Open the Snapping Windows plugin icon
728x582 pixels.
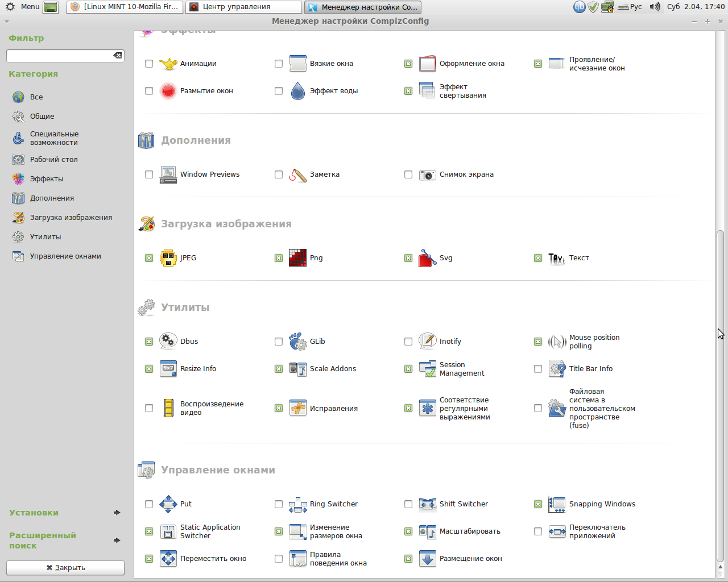(x=557, y=504)
